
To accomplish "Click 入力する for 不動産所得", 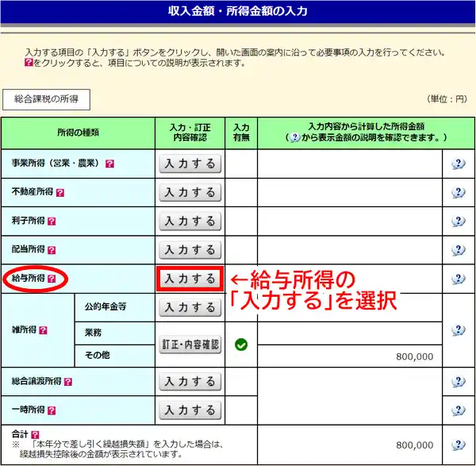I will tap(190, 193).
